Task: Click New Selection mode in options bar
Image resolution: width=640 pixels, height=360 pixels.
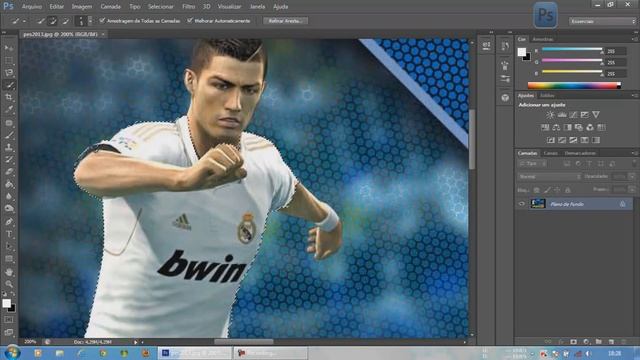Action: pos(40,21)
